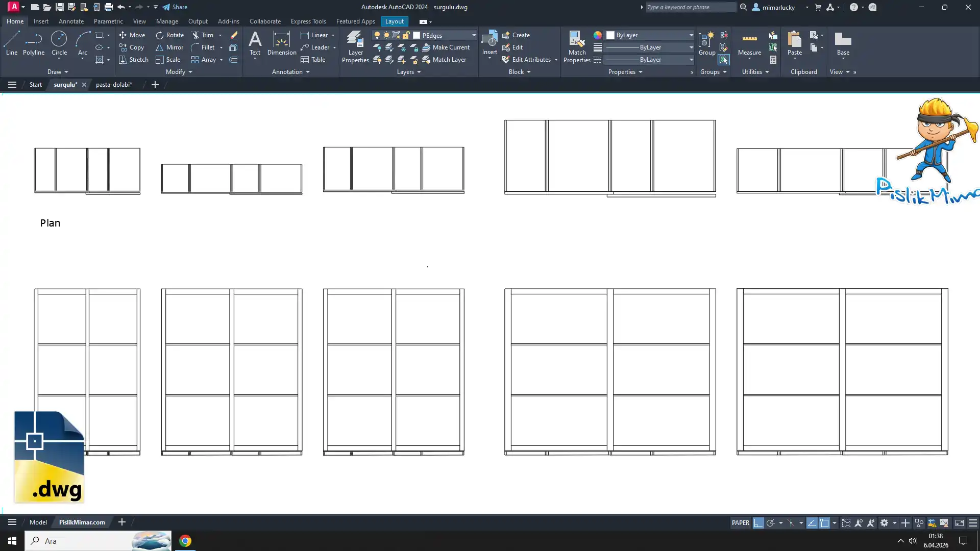Click the keyword search field
The image size is (980, 551).
[x=690, y=7]
